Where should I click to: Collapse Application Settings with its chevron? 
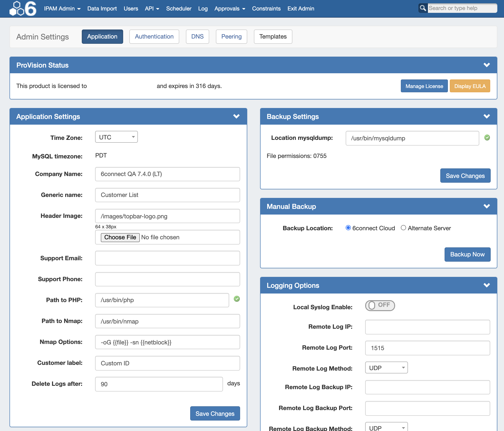[x=236, y=116]
